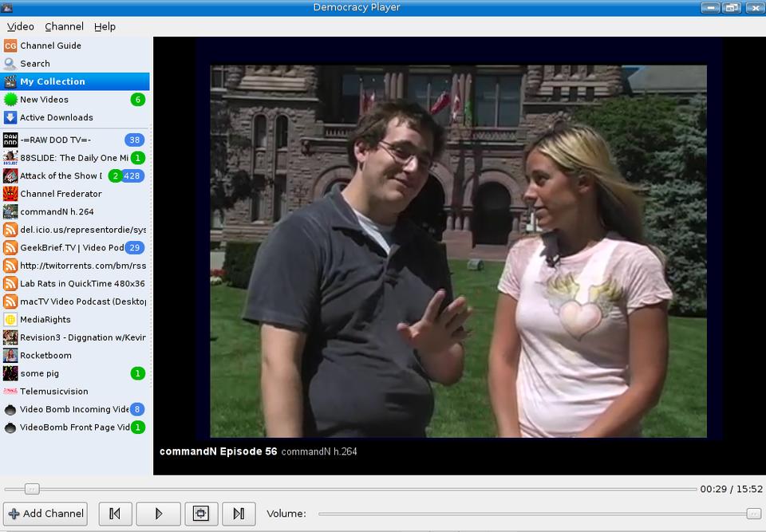Skip to the previous video
Screen dimensions: 766x532
[x=115, y=514]
